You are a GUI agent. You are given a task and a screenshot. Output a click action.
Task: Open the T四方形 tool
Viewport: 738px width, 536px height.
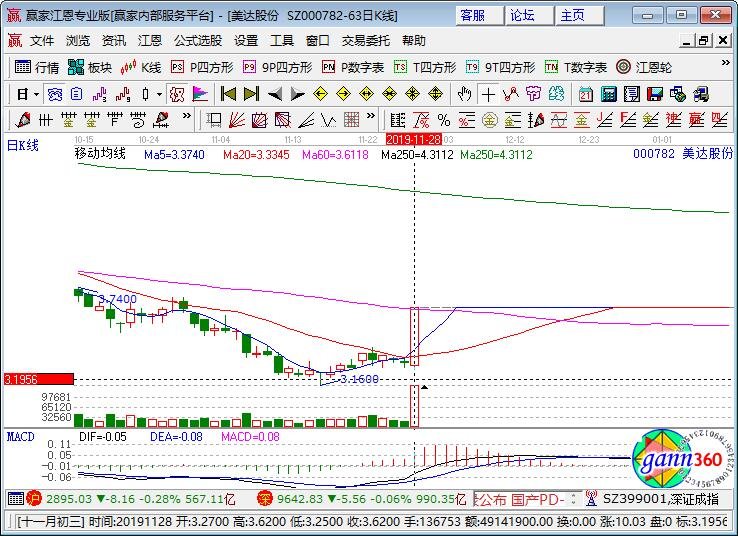click(x=425, y=67)
